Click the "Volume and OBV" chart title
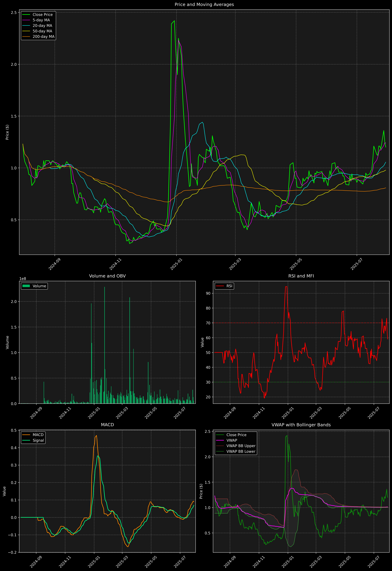 [x=107, y=276]
